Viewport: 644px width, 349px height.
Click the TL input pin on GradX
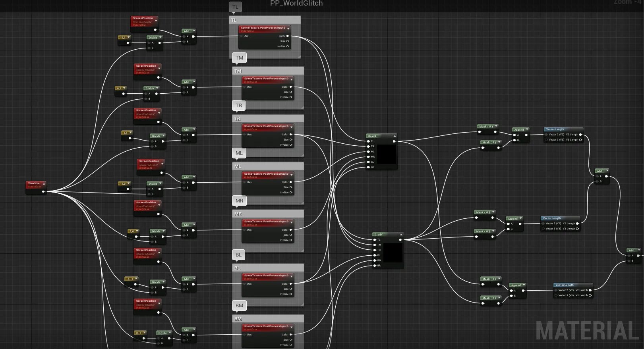coord(368,141)
